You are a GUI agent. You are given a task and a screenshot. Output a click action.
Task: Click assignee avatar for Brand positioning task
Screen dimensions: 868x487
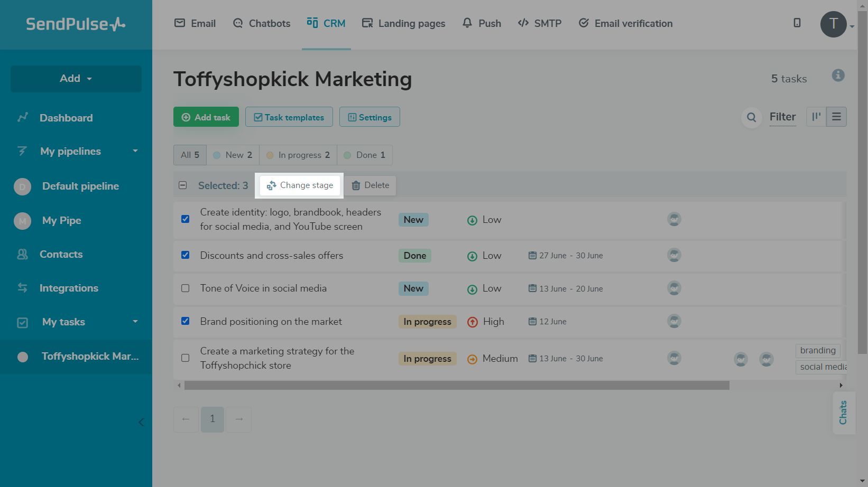click(674, 321)
